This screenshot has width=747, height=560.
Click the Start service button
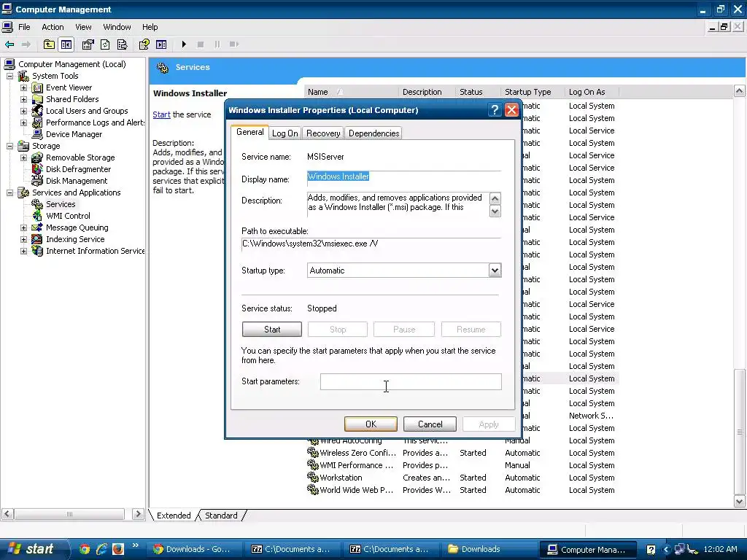click(272, 329)
